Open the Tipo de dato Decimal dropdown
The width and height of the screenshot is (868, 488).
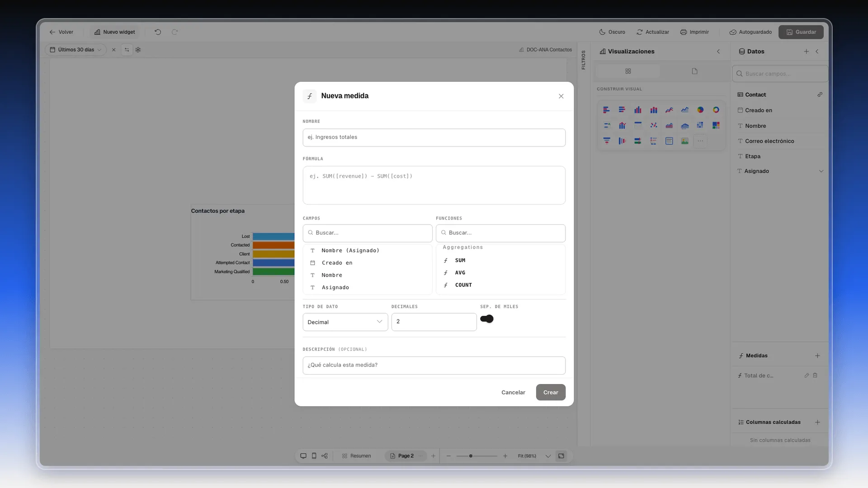tap(345, 322)
